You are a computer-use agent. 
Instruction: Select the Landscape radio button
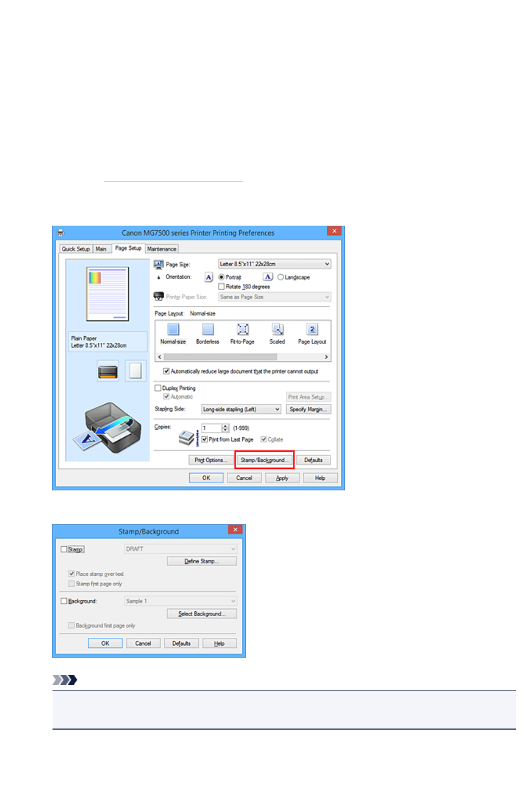pyautogui.click(x=280, y=277)
